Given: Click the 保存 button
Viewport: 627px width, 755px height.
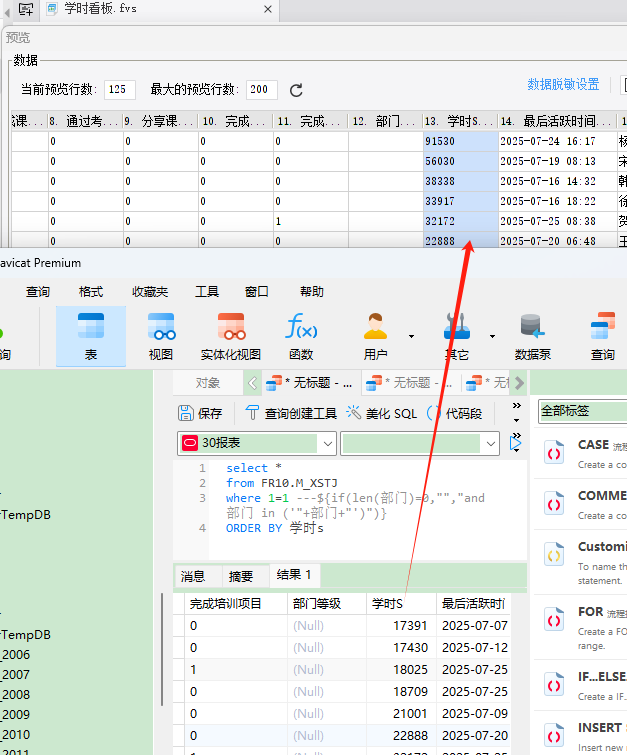Looking at the screenshot, I should coord(200,413).
